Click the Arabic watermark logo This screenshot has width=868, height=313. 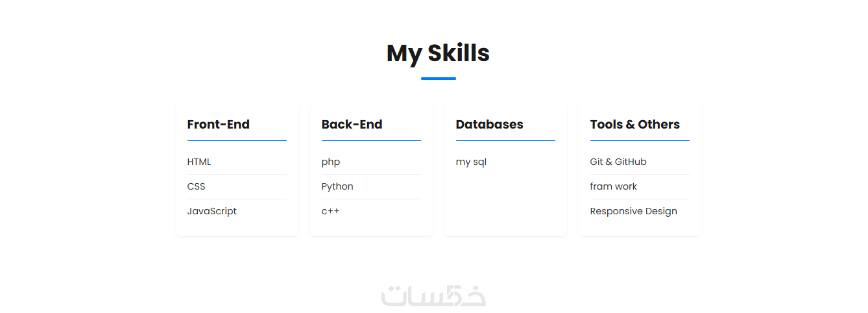[x=433, y=295]
